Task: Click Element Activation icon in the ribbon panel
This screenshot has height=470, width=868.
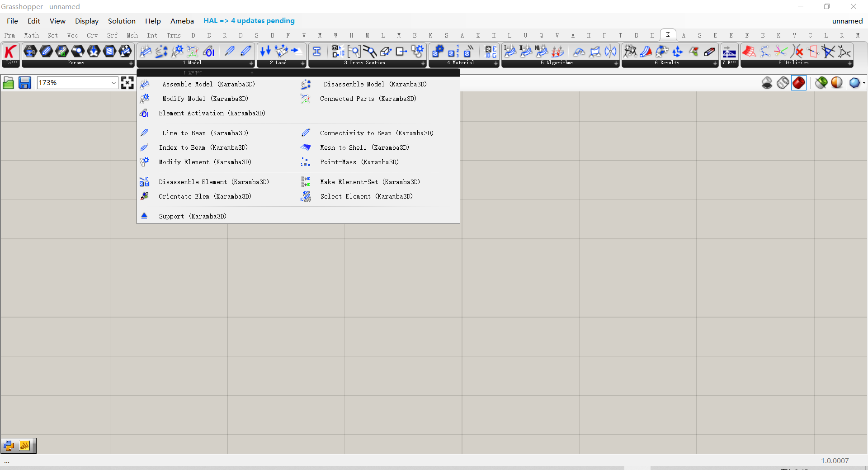Action: [208, 52]
